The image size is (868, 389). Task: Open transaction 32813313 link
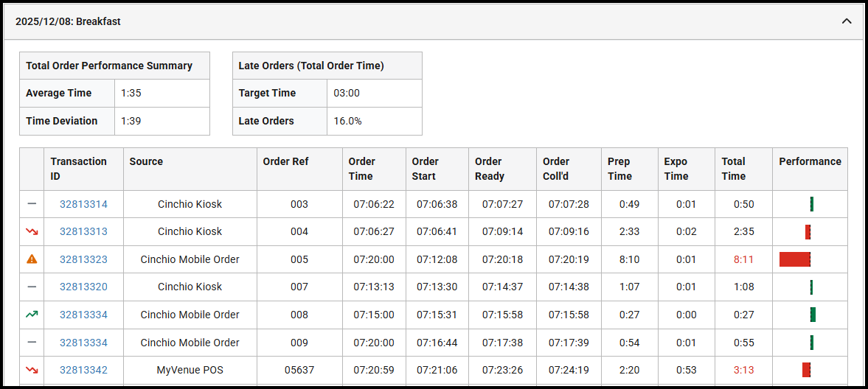(x=83, y=231)
